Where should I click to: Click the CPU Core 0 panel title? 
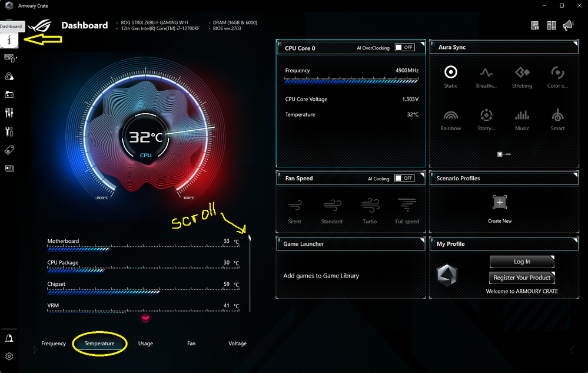tap(300, 48)
